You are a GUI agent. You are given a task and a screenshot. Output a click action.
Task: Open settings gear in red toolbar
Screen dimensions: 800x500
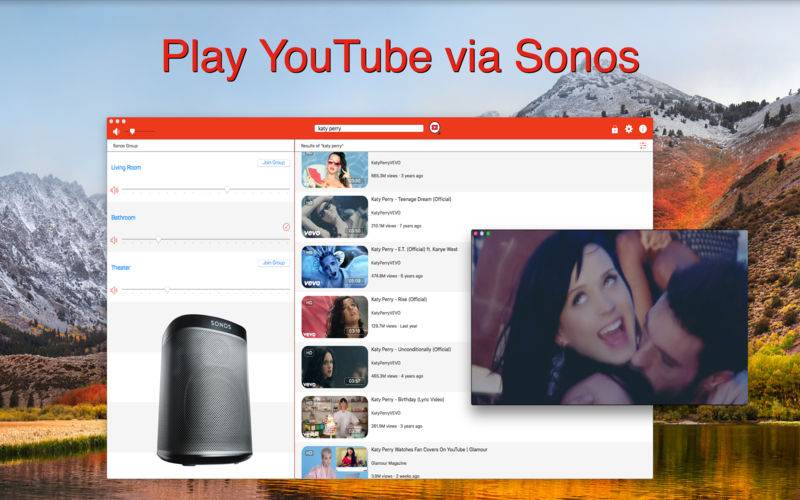click(x=629, y=129)
